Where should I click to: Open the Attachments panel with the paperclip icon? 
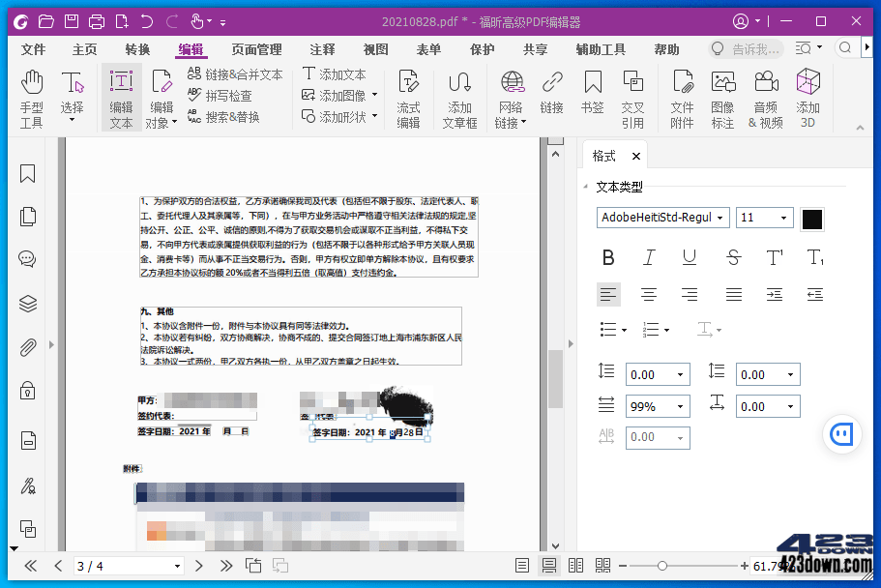26,347
